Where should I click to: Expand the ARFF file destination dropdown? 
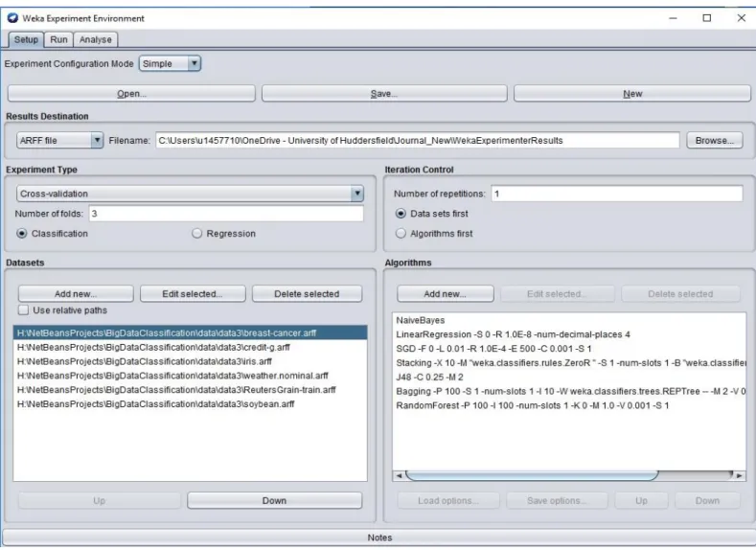[59, 140]
